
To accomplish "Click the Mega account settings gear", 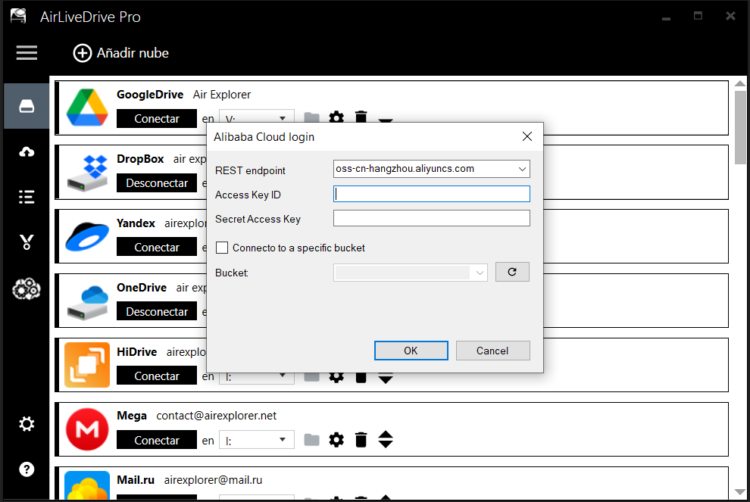I will (336, 440).
